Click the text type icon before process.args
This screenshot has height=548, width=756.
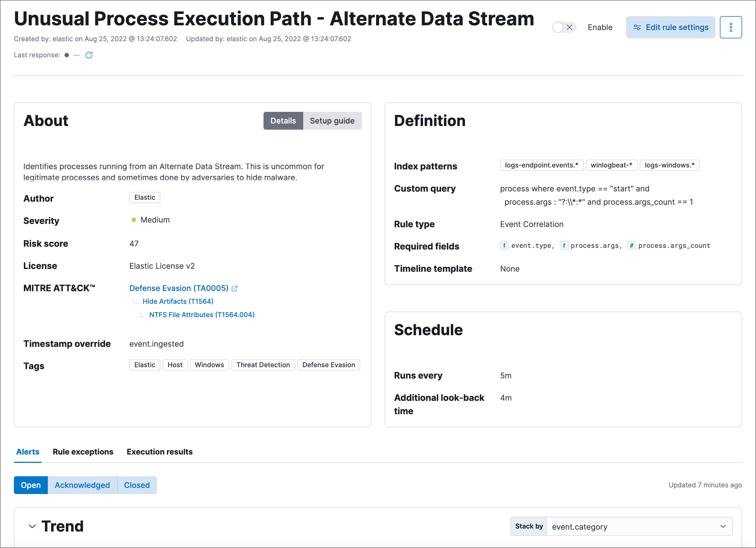[564, 245]
